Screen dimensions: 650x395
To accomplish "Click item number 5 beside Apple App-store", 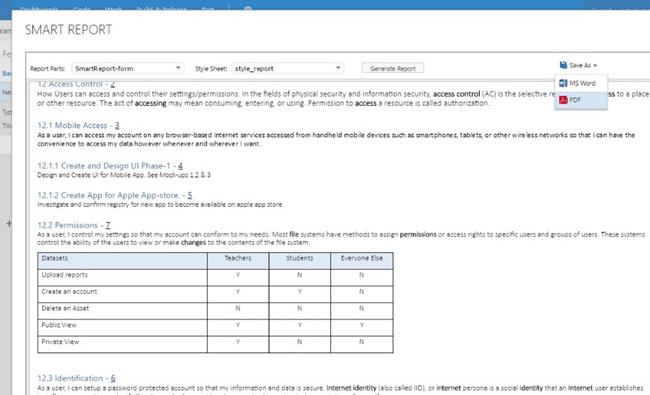I will tap(190, 195).
